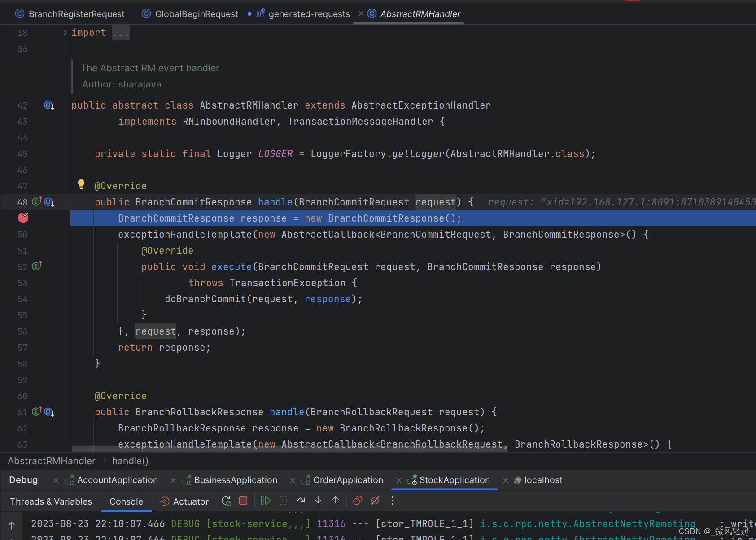Open the BusinessApplication debug session tab
The image size is (756, 540).
pos(229,480)
